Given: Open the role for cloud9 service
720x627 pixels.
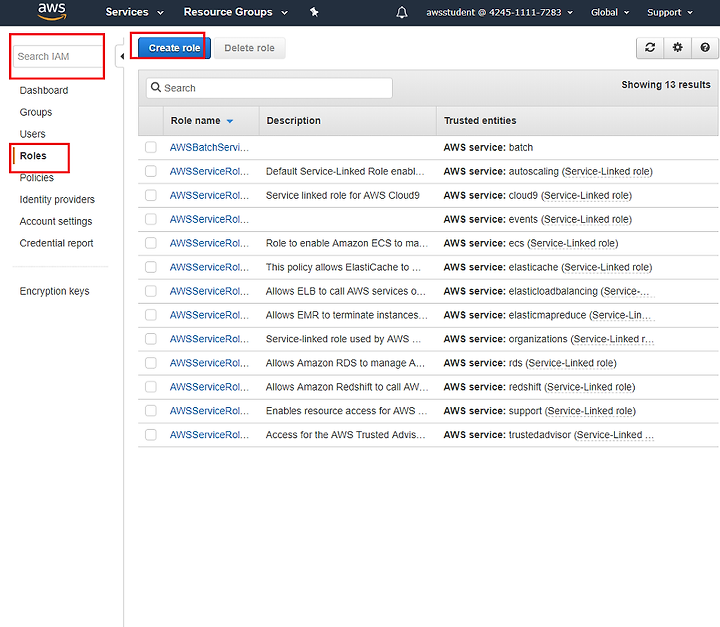Looking at the screenshot, I should 209,195.
